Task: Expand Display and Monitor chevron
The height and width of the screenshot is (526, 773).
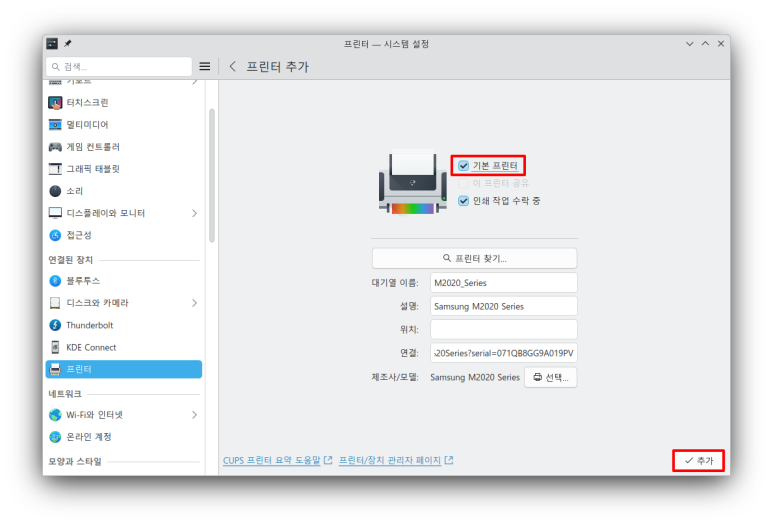Action: [194, 213]
